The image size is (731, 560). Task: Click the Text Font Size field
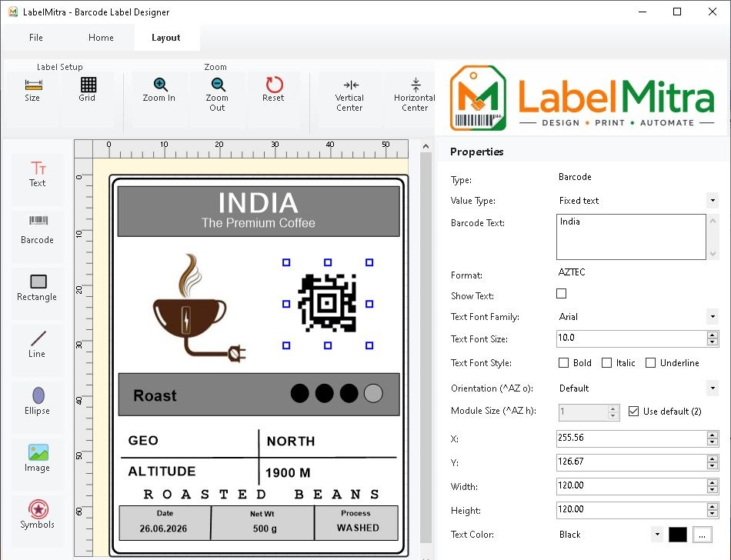631,338
